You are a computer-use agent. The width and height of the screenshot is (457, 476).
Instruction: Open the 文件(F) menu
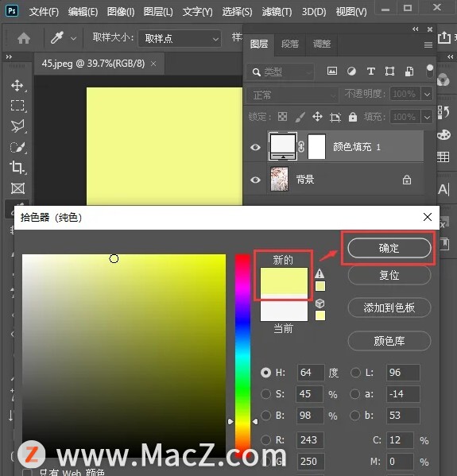[x=44, y=12]
